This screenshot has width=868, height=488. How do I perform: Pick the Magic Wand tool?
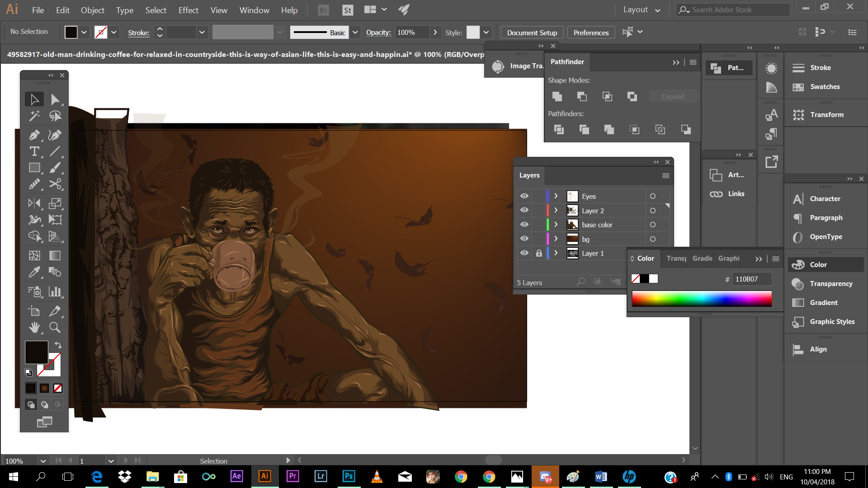click(34, 116)
